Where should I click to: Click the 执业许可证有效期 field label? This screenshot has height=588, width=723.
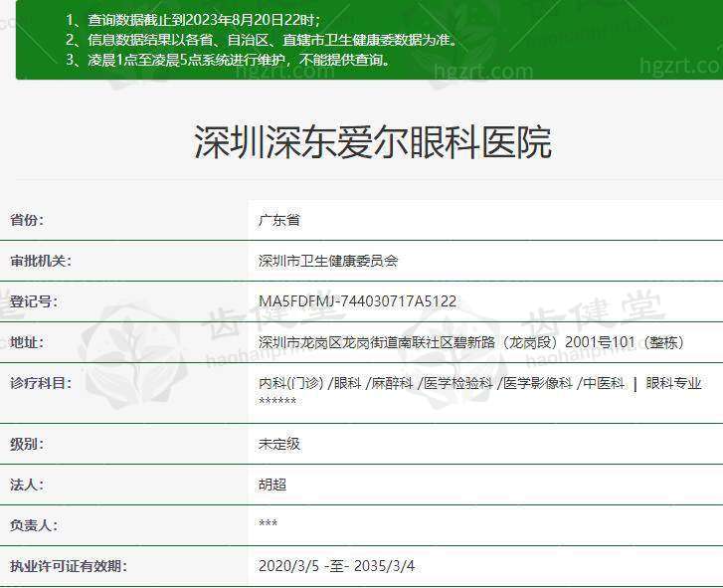(69, 566)
